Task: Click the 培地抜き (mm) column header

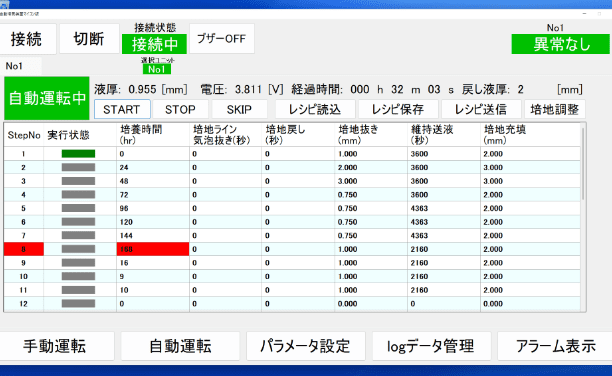Action: coord(371,135)
